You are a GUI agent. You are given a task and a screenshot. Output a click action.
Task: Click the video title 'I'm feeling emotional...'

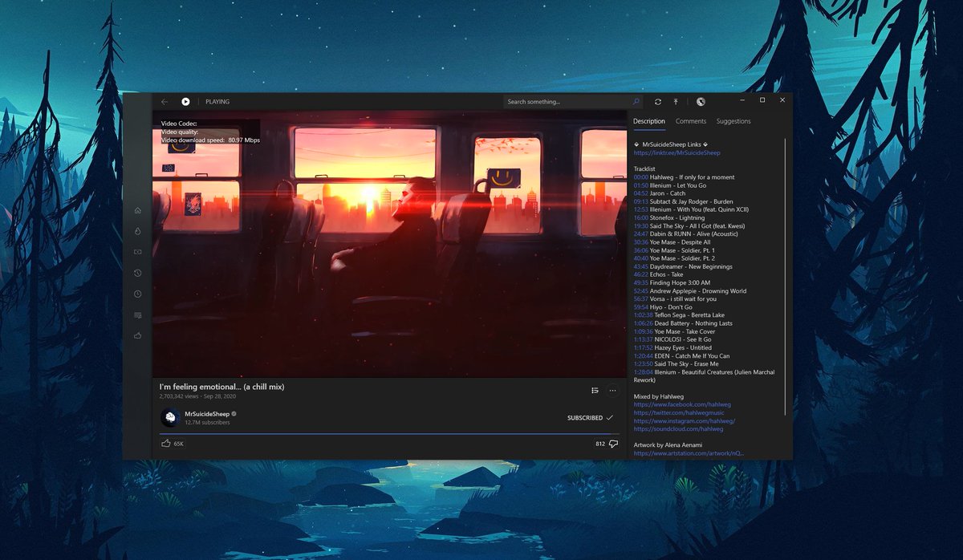[x=222, y=387]
